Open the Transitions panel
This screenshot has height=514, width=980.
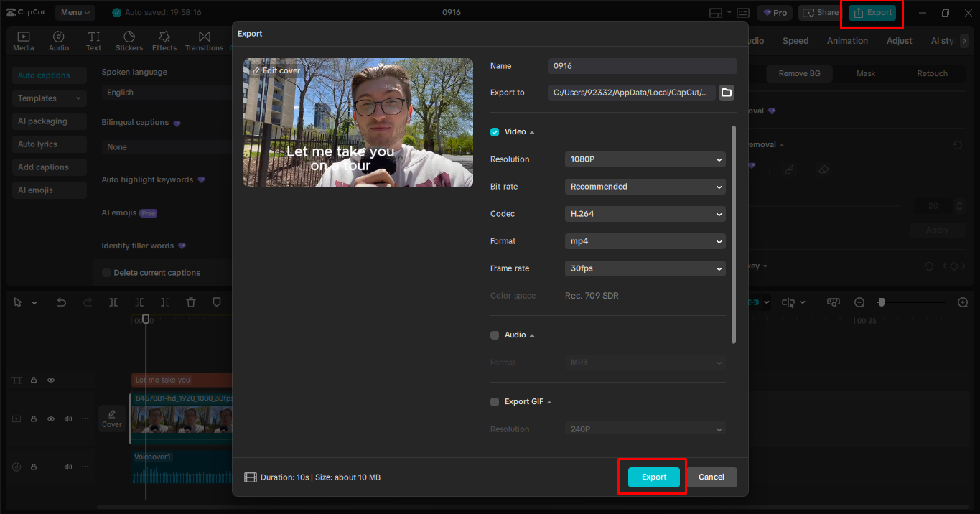click(x=204, y=40)
